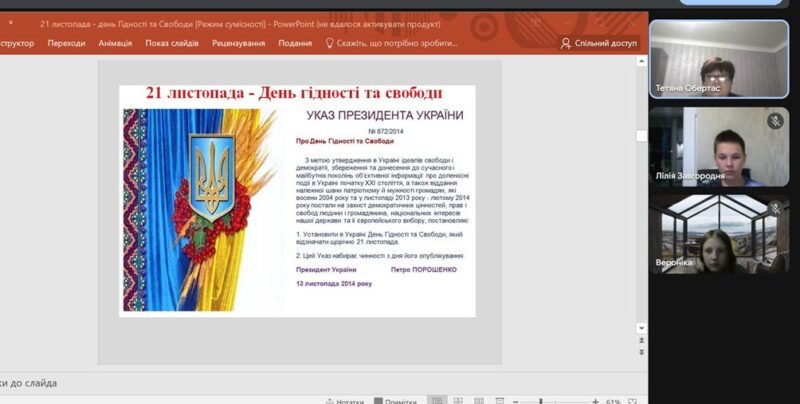The image size is (800, 404).
Task: Collapse the ribbon with the chevron arrow
Action: [640, 60]
